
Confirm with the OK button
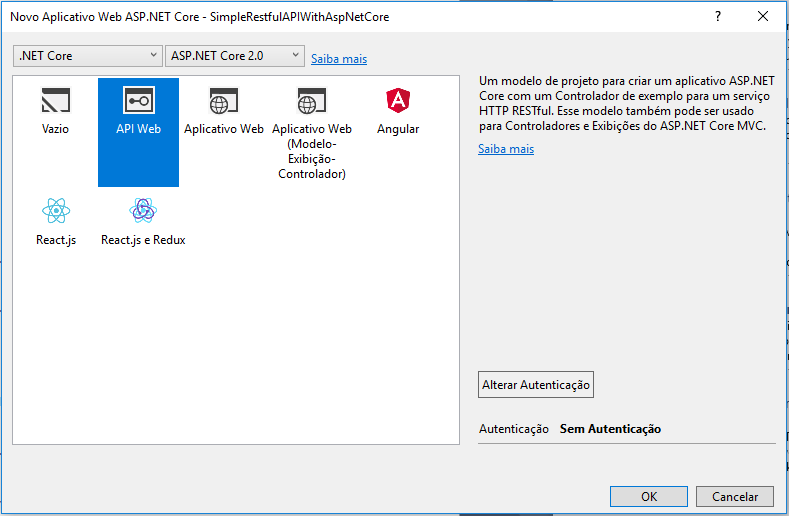point(649,497)
